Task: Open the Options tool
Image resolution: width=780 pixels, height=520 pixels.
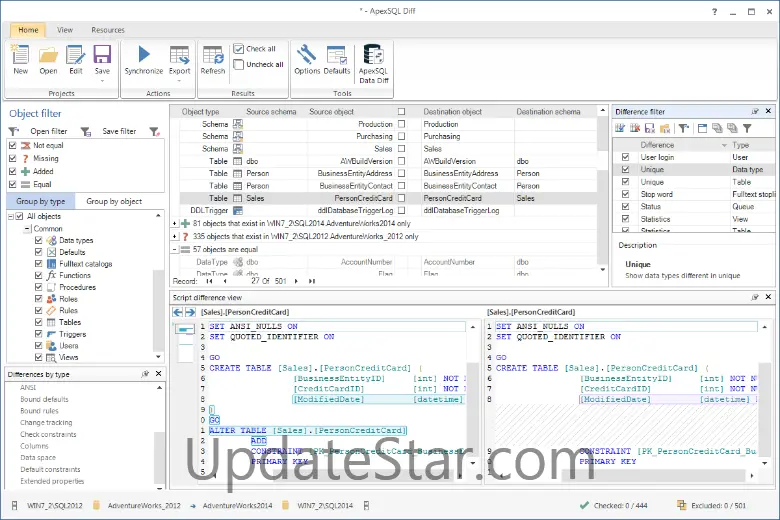Action: click(307, 59)
